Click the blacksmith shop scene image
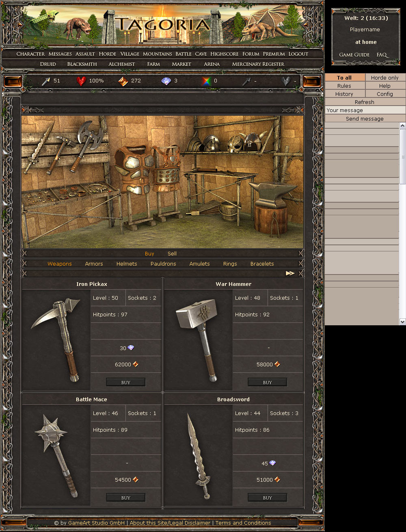Screen dimensions: 406x532 coord(162,182)
